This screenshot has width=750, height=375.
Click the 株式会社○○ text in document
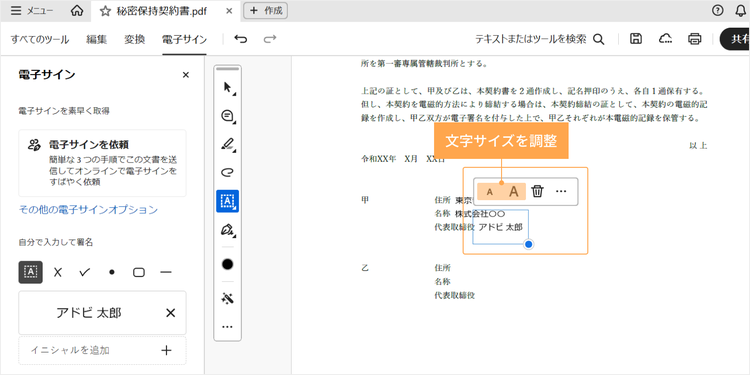(x=480, y=213)
